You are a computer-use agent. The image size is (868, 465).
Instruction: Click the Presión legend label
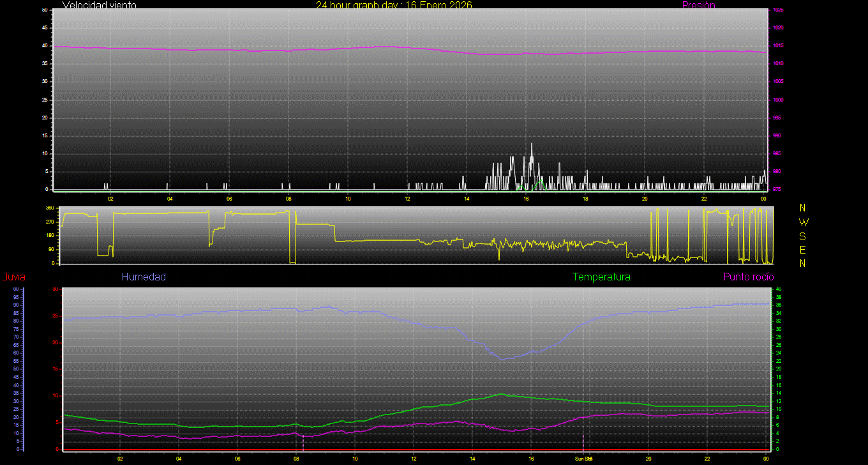coord(698,5)
